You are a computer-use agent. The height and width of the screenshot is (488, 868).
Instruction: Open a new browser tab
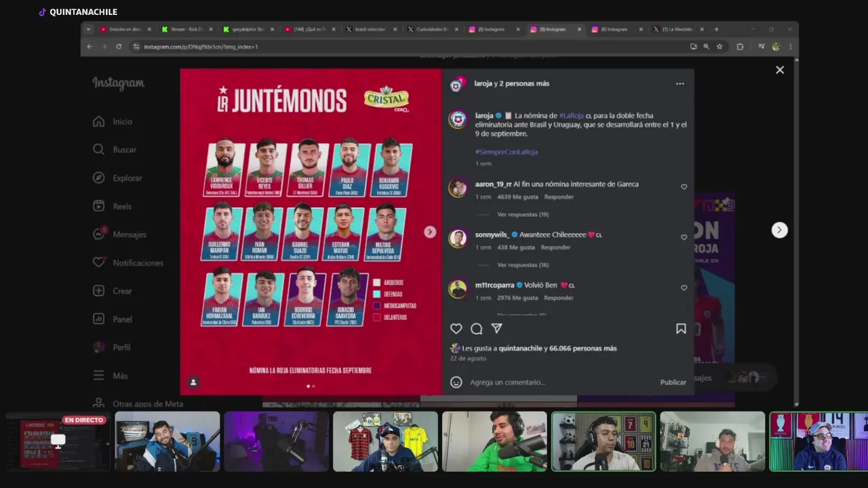(716, 29)
